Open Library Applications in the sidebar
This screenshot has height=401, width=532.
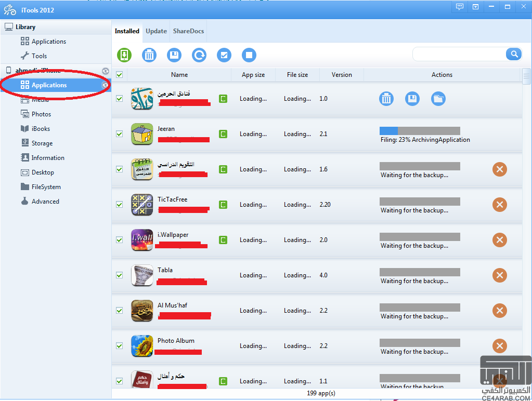(56, 42)
